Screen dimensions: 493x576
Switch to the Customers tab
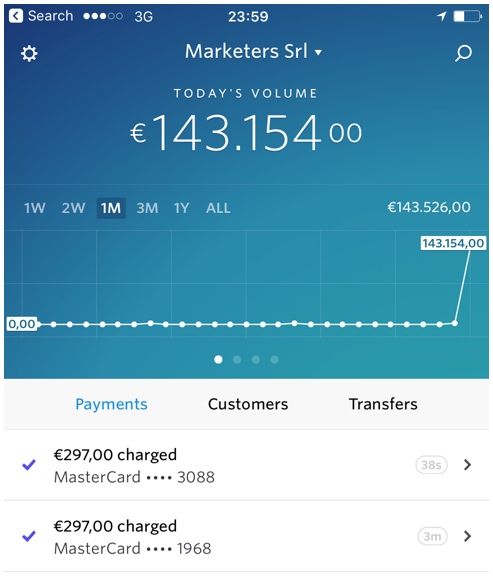point(248,404)
